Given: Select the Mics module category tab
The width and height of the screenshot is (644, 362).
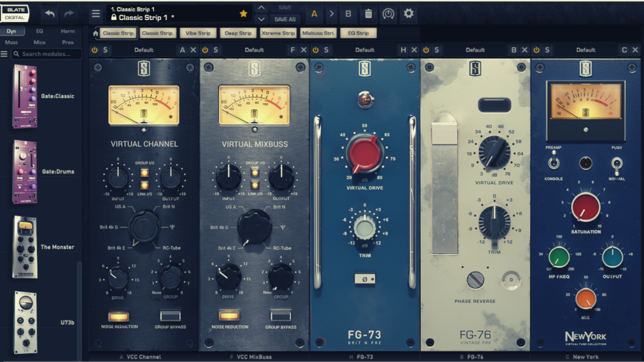Looking at the screenshot, I should (40, 42).
